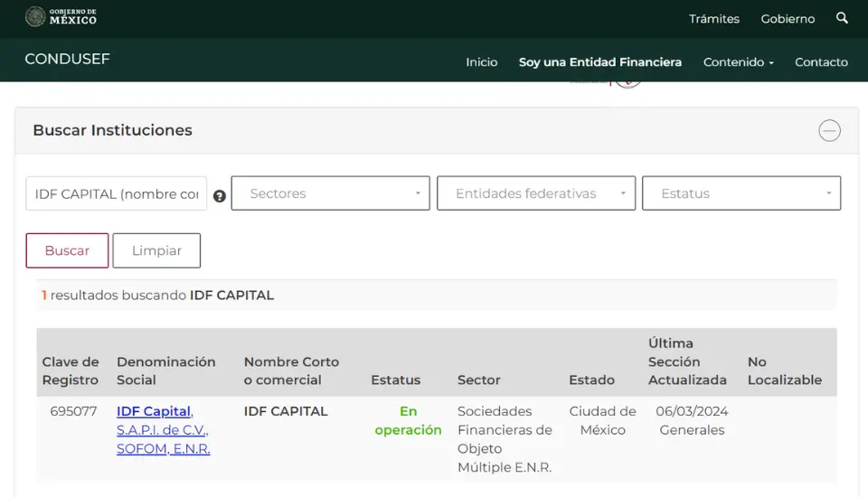Click the 06/03/2024 Generales cell

(x=692, y=420)
